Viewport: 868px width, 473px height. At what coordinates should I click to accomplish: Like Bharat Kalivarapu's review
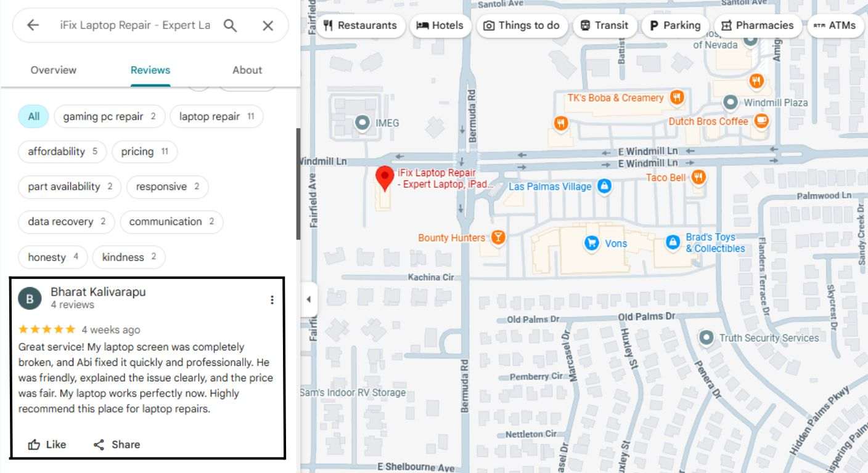pyautogui.click(x=47, y=445)
